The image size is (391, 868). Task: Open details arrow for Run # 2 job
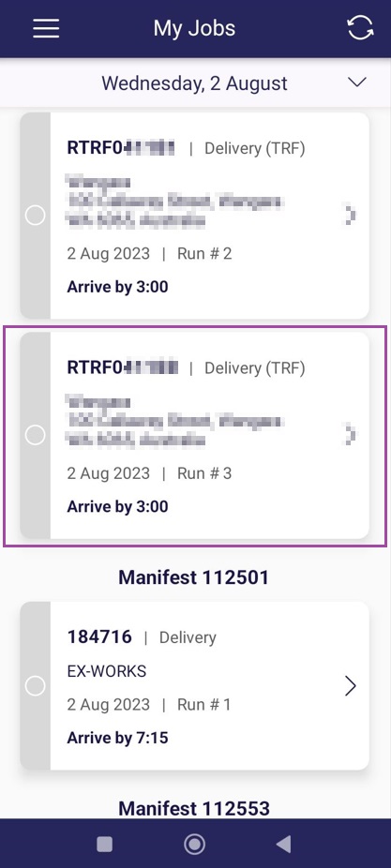350,216
